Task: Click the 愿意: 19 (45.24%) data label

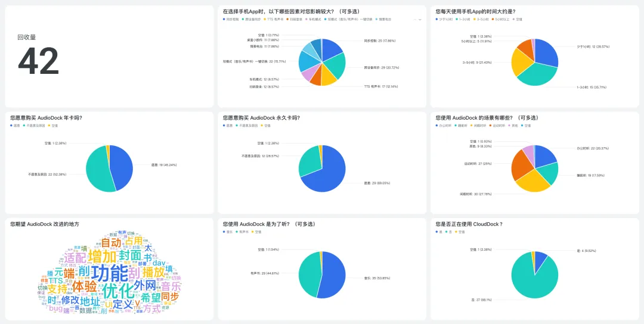Action: (165, 165)
